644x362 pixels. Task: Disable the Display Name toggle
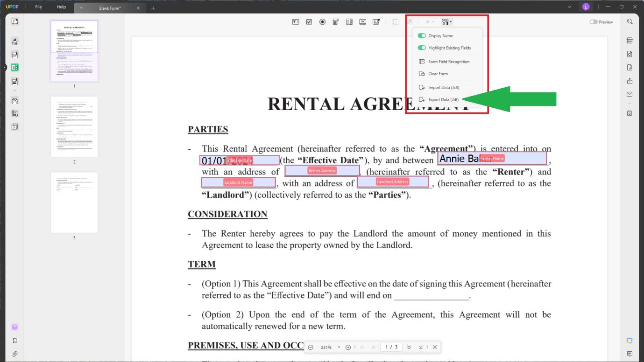[x=422, y=35]
